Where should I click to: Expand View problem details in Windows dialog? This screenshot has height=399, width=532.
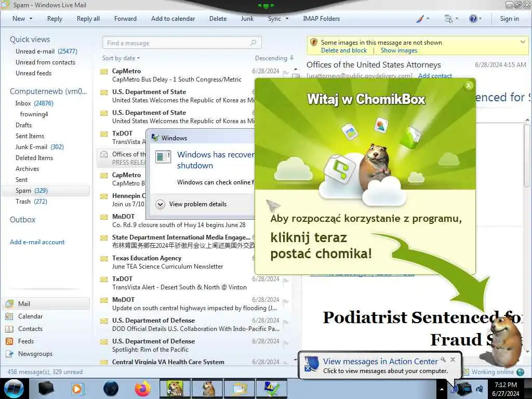coord(191,204)
